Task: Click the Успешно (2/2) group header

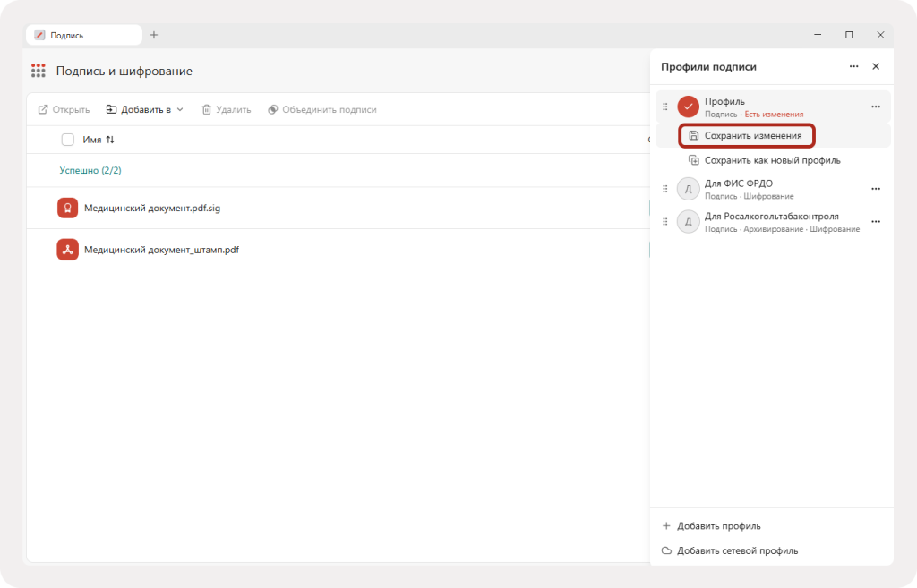Action: tap(90, 170)
